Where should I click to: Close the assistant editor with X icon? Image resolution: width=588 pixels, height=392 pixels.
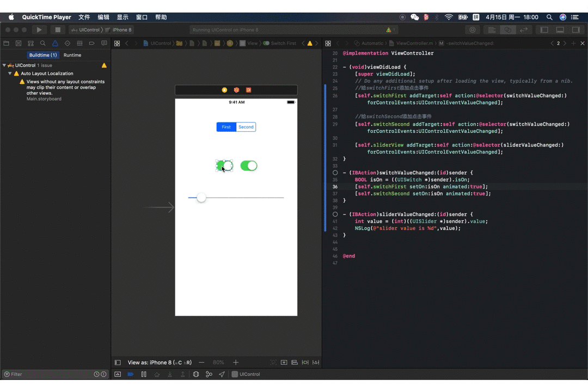tap(583, 44)
